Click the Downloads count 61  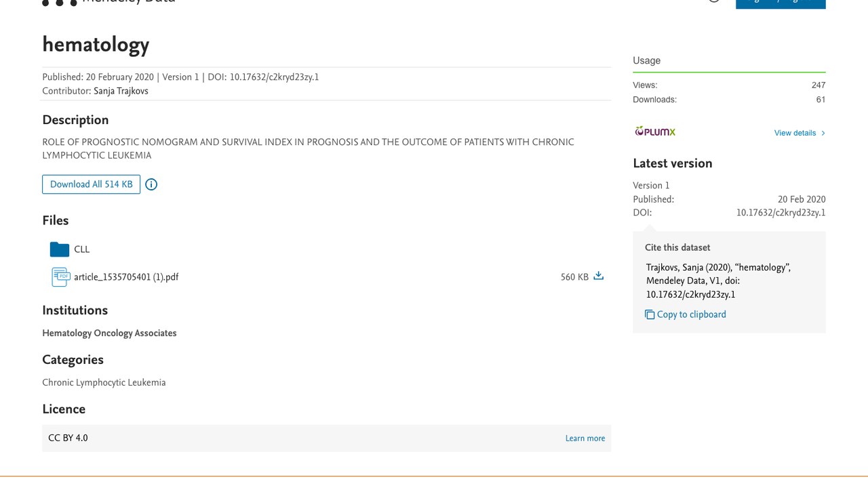[821, 100]
